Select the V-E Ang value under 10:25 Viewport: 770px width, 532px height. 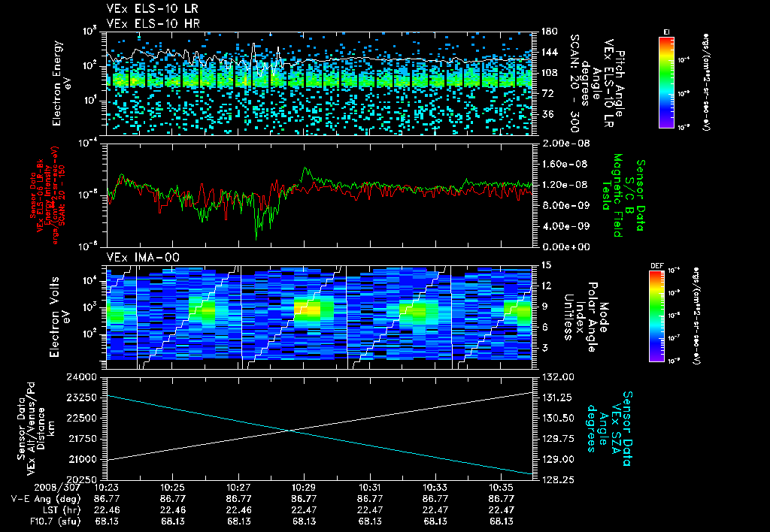(172, 499)
